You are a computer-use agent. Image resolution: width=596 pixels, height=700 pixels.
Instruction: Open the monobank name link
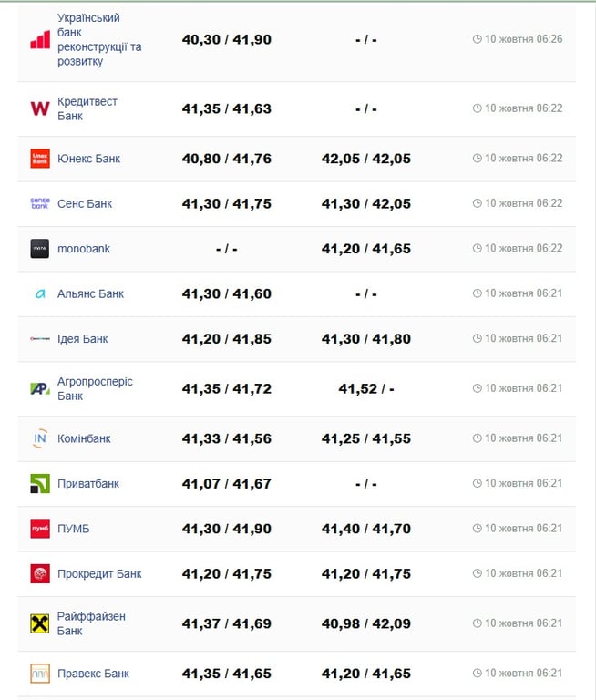84,249
